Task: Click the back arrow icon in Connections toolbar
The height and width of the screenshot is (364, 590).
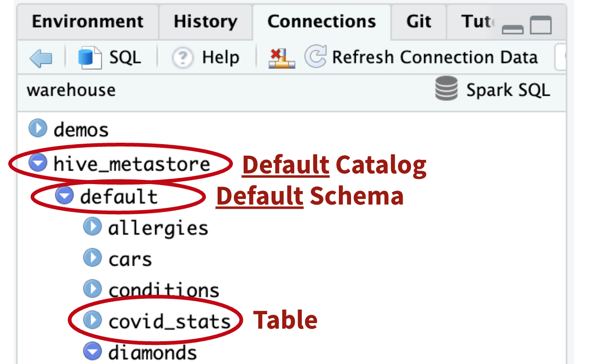Action: pyautogui.click(x=40, y=58)
